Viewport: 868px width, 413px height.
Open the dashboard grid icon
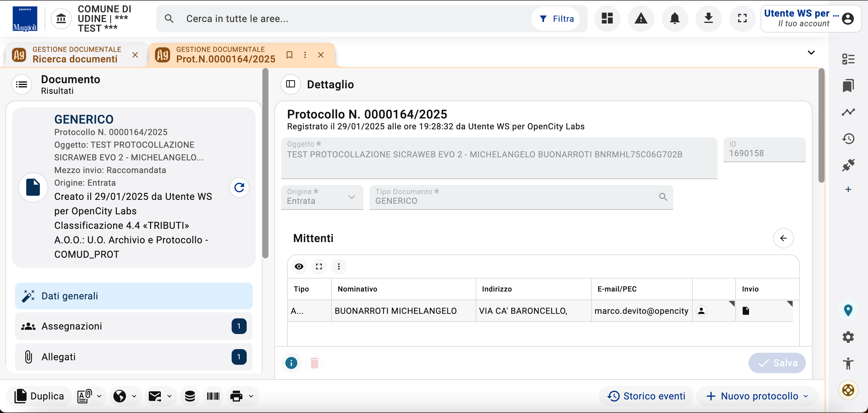pos(607,18)
